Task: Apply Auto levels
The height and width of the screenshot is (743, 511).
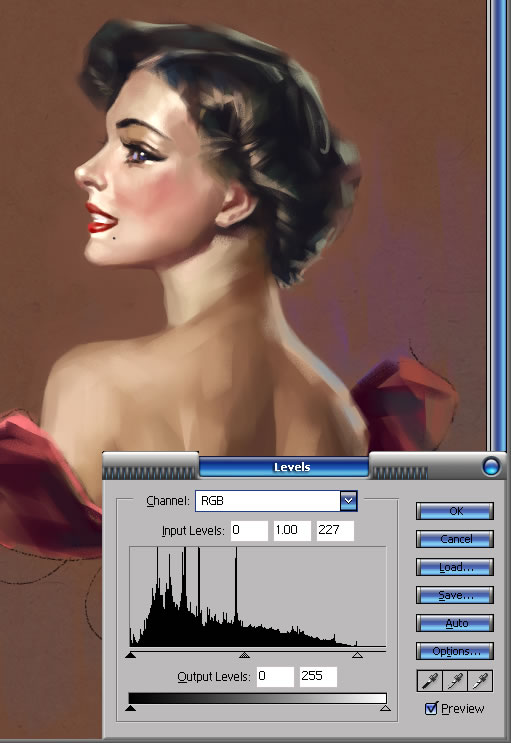Action: pos(455,623)
